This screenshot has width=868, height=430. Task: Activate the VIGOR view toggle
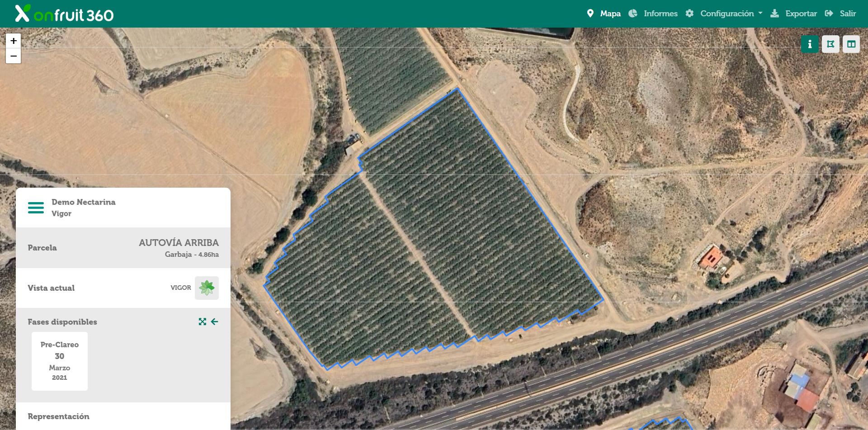point(208,288)
